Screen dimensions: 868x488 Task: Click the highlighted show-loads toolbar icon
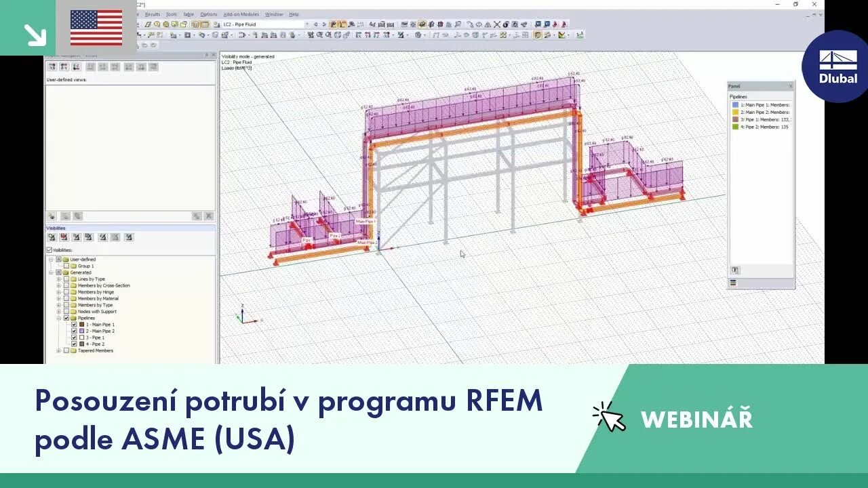[334, 24]
